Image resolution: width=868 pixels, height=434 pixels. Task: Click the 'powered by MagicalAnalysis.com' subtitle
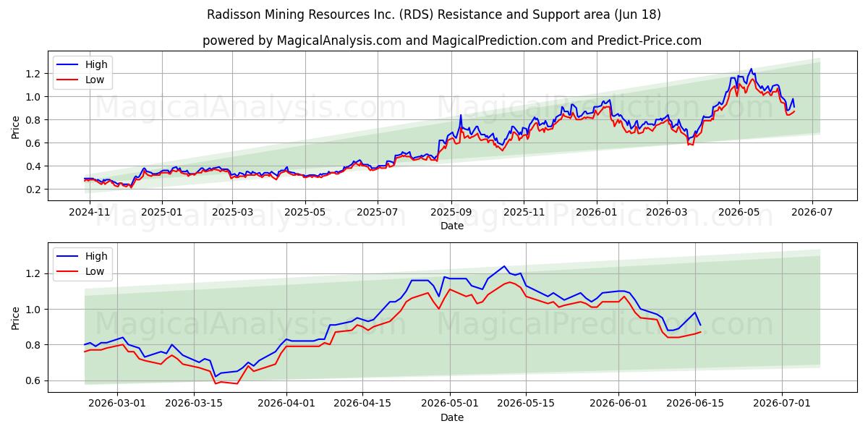[451, 41]
